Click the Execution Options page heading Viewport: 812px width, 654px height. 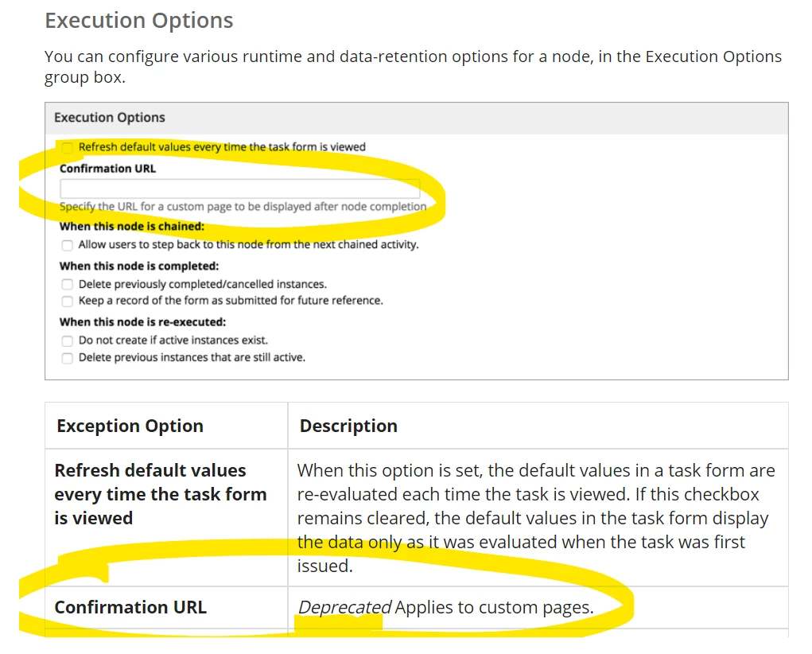coord(139,21)
